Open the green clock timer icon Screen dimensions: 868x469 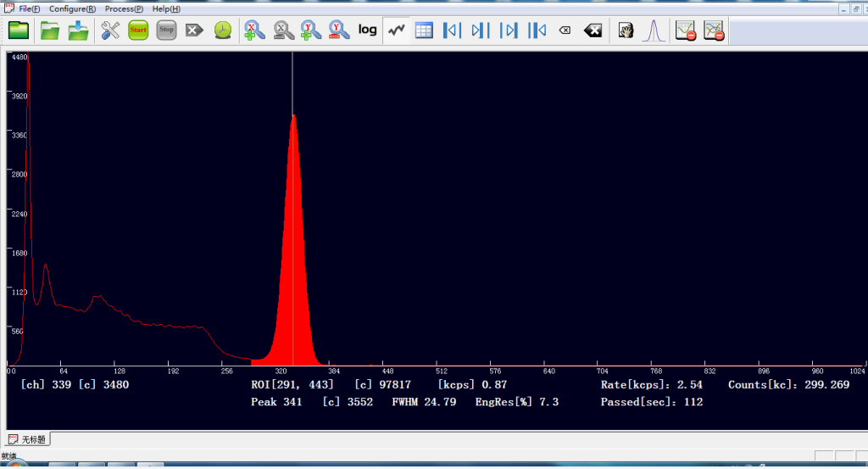pyautogui.click(x=223, y=30)
